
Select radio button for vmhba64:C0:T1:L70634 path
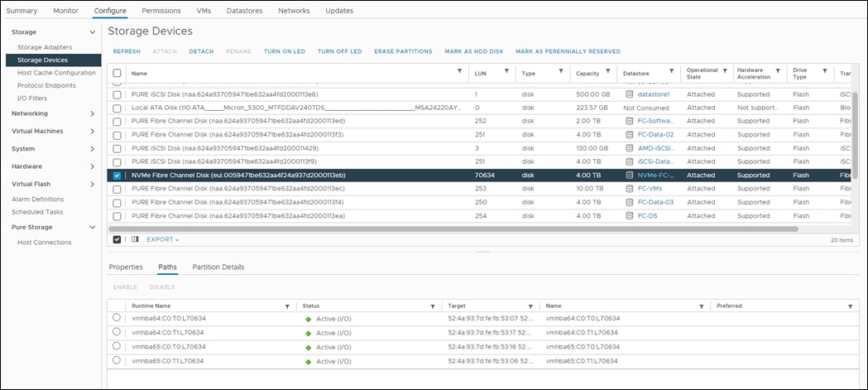click(116, 331)
